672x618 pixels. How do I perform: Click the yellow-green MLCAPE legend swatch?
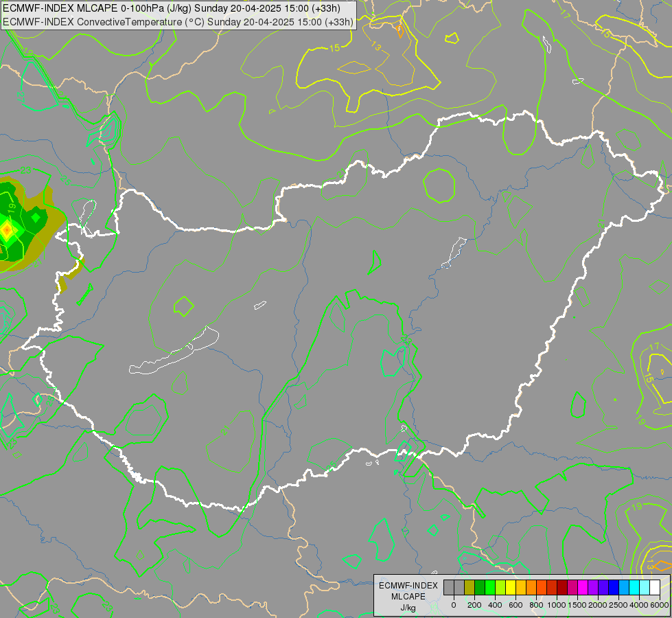500,587
